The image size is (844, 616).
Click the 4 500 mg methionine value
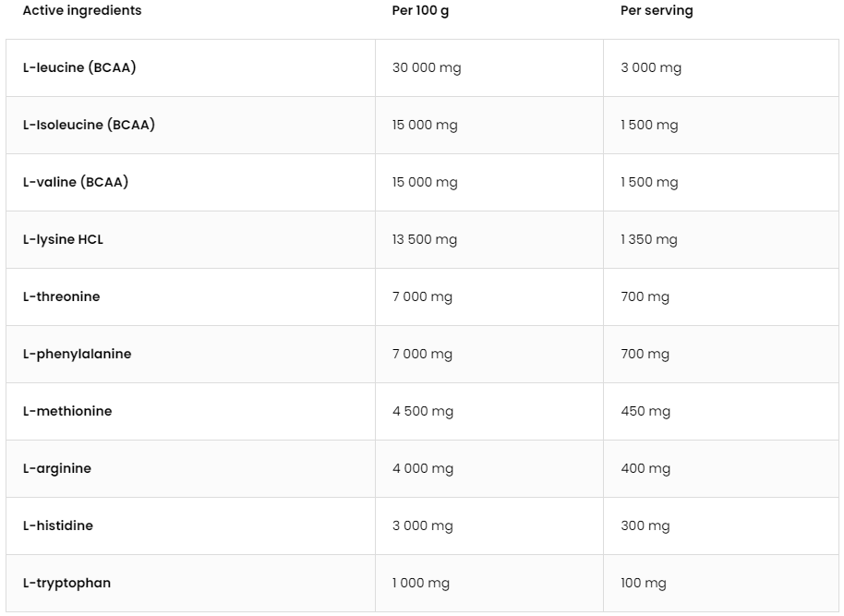pyautogui.click(x=423, y=411)
